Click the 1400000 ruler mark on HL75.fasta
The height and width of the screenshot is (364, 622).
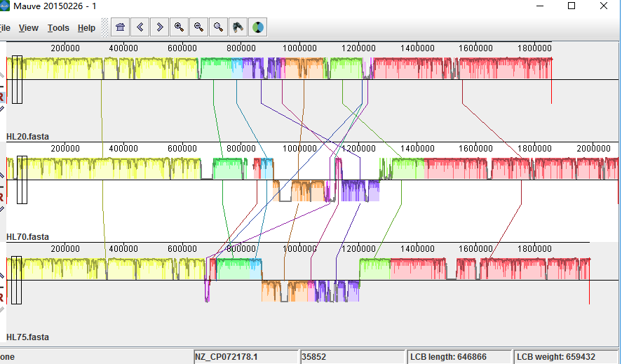tap(417, 249)
